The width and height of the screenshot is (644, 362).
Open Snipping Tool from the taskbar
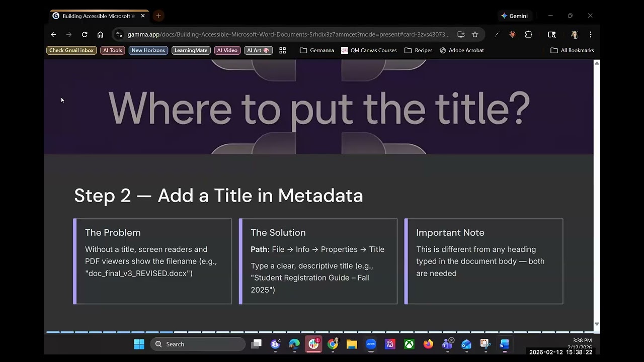pos(485,344)
